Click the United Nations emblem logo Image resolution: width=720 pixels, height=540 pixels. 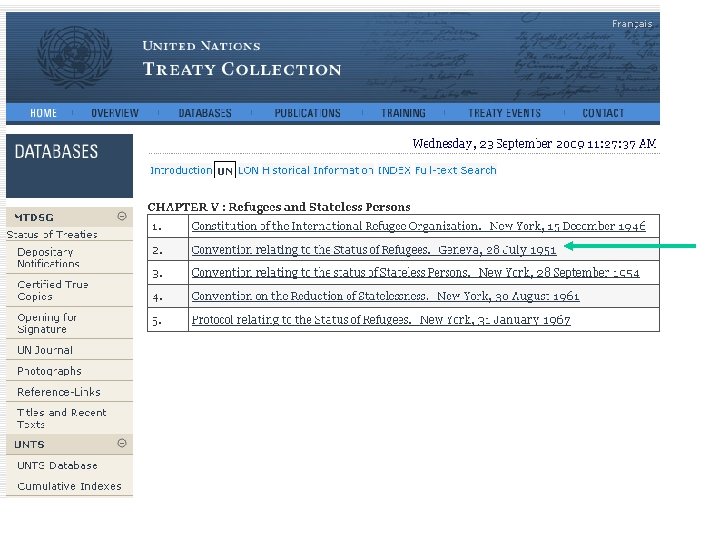[x=74, y=57]
